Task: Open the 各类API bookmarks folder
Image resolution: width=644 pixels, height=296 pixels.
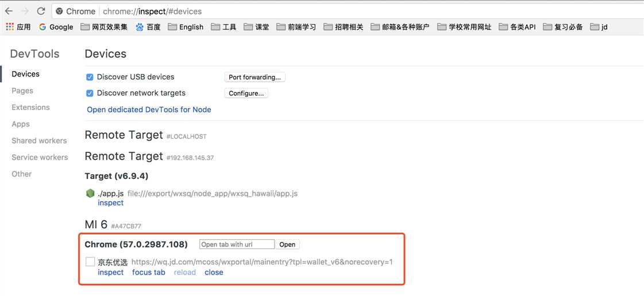Action: pyautogui.click(x=517, y=27)
